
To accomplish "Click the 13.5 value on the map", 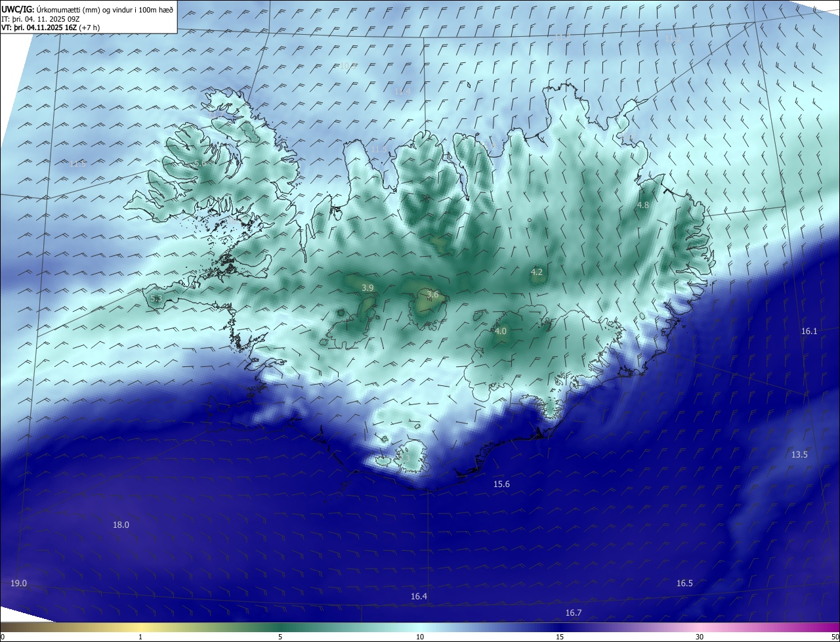I will [x=799, y=454].
